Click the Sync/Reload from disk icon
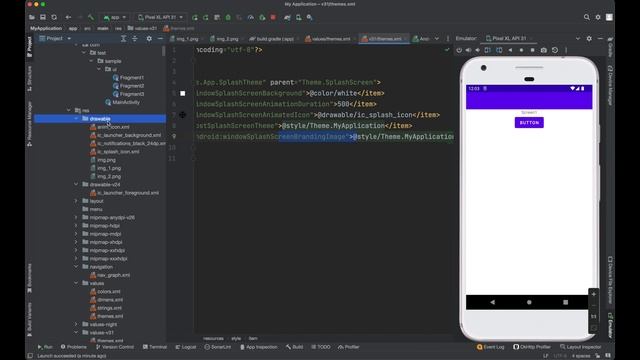 click(x=54, y=18)
